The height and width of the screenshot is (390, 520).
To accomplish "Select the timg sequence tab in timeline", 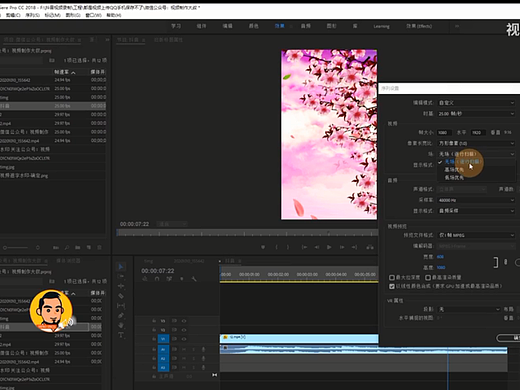I will (x=149, y=261).
